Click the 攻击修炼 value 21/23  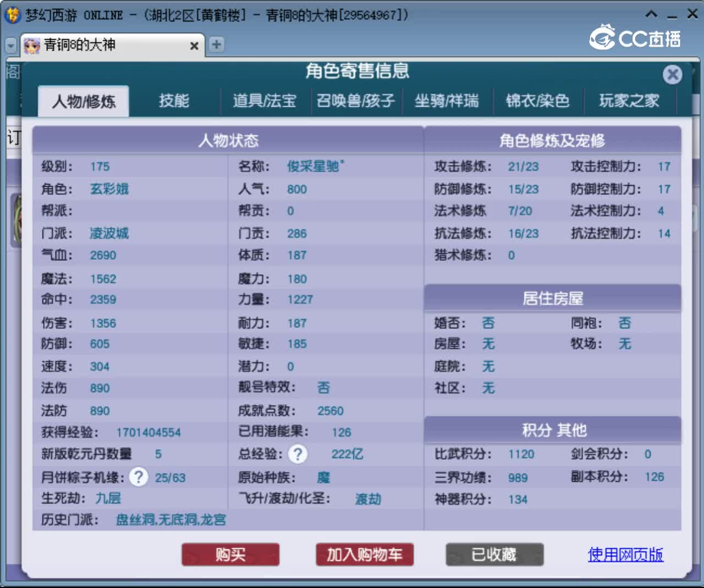tap(523, 167)
